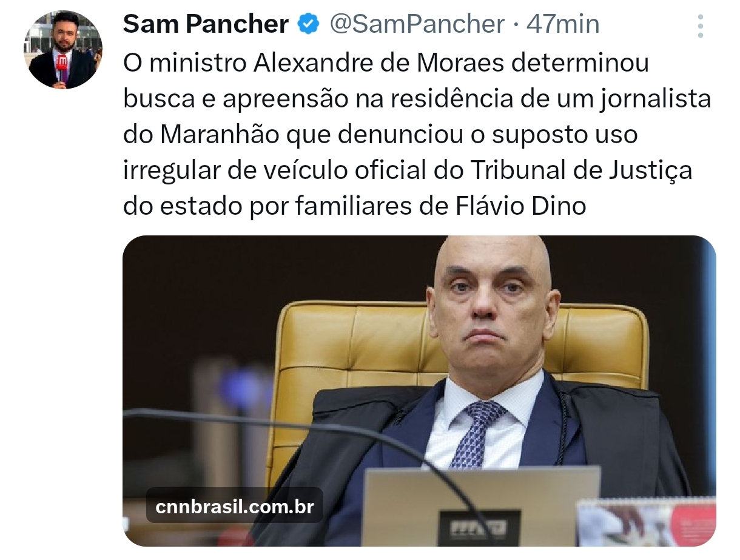The height and width of the screenshot is (560, 740).
Task: Open Sam Pancher's profile picture
Action: (63, 50)
